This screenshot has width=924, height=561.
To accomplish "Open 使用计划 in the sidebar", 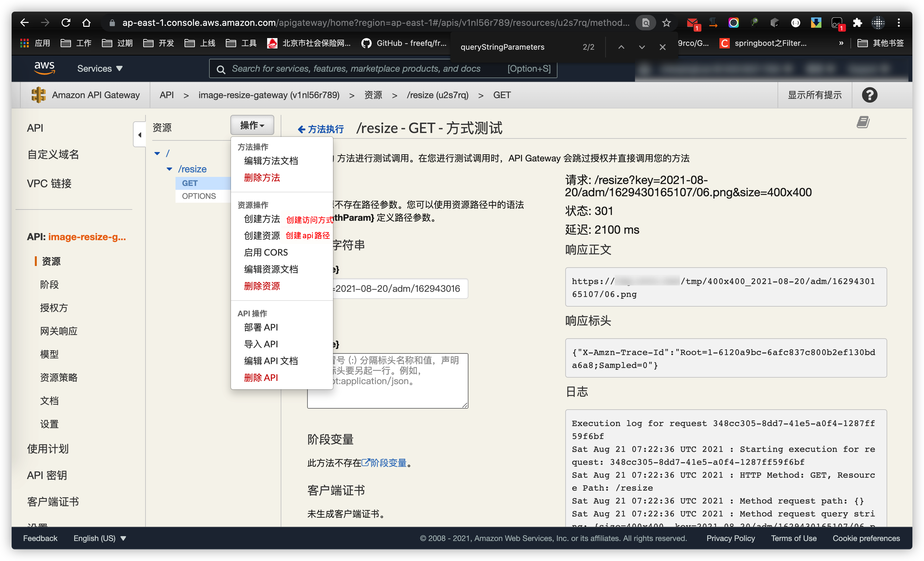I will pos(48,449).
